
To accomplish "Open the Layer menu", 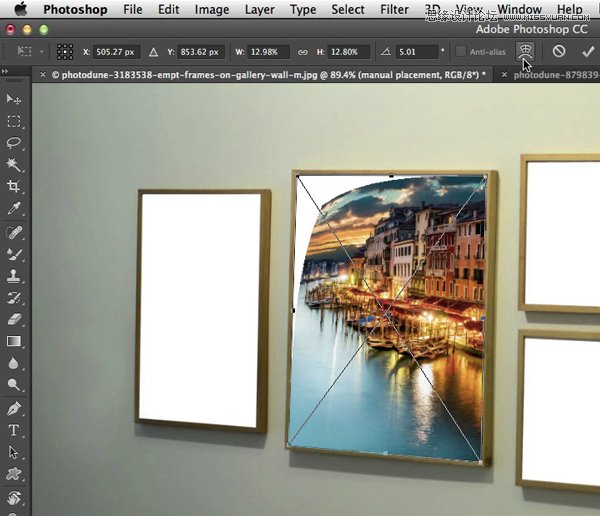I will point(259,9).
